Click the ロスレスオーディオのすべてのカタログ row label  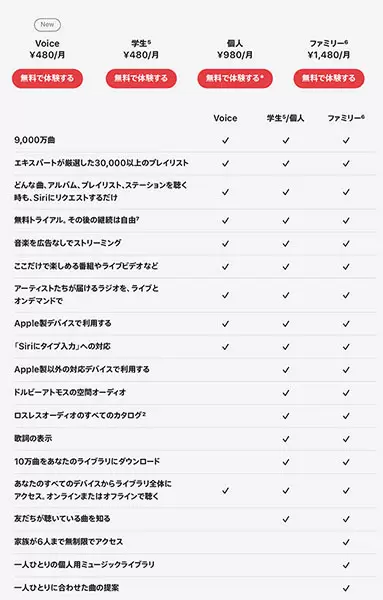(x=80, y=415)
